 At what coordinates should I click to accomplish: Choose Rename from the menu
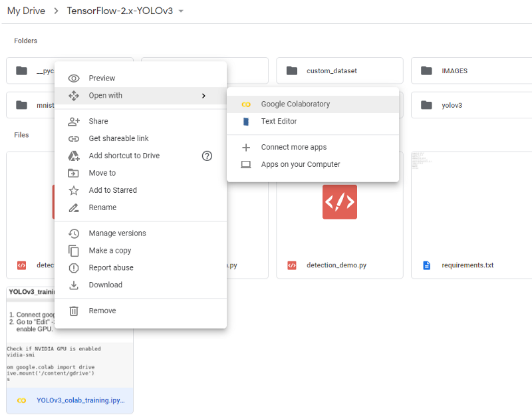(140, 207)
